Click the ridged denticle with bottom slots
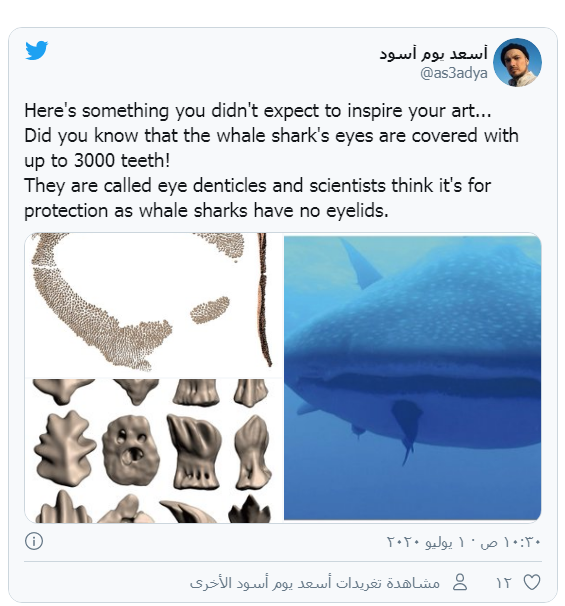 pyautogui.click(x=194, y=453)
